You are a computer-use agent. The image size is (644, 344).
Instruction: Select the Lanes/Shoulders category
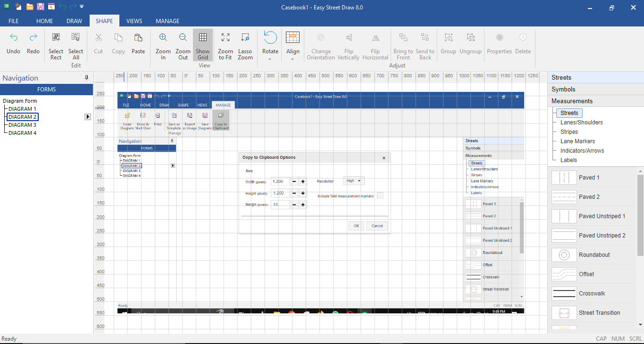click(x=582, y=123)
